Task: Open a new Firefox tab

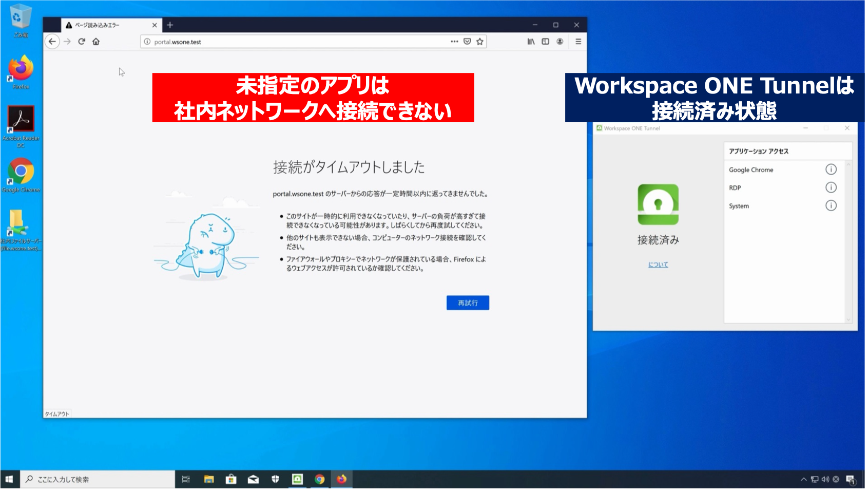Action: (170, 25)
